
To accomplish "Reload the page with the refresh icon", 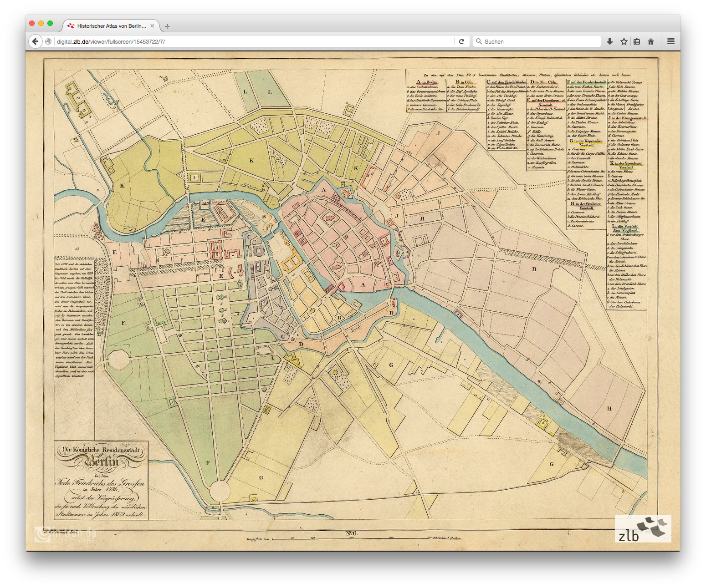I will pos(461,41).
